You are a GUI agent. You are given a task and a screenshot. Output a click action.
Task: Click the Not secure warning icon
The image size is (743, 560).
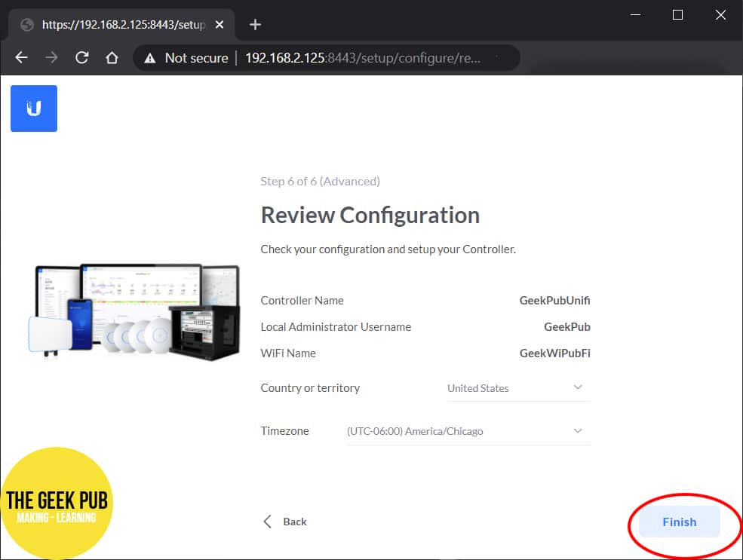pyautogui.click(x=150, y=58)
